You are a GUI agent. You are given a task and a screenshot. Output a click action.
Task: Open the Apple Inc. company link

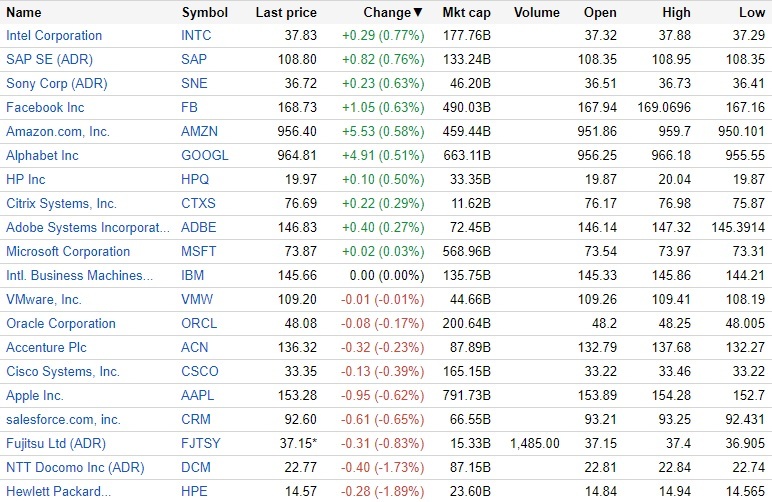click(x=35, y=396)
